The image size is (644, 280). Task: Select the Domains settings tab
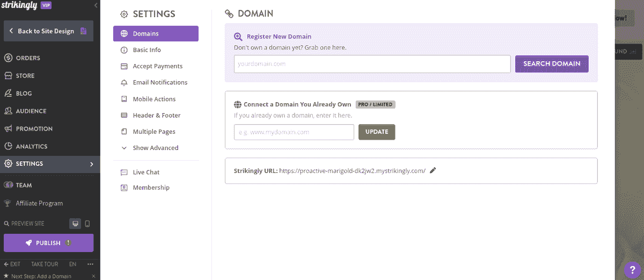tap(156, 34)
